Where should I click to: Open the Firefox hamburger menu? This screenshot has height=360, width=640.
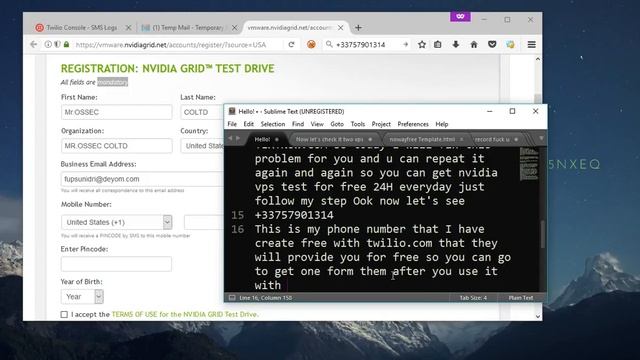pos(531,44)
